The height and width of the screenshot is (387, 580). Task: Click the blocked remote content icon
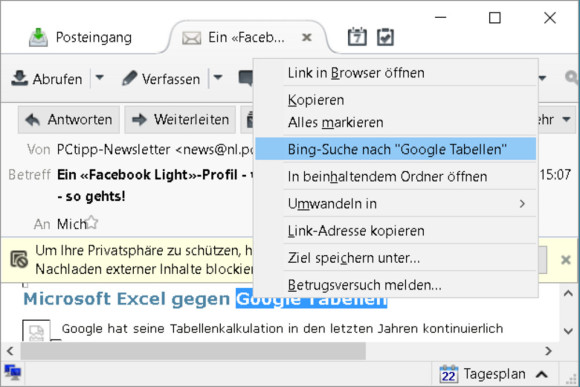19,259
